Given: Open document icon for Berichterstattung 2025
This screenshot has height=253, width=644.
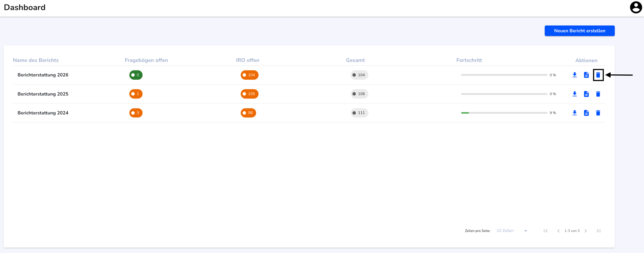Looking at the screenshot, I should click(586, 94).
